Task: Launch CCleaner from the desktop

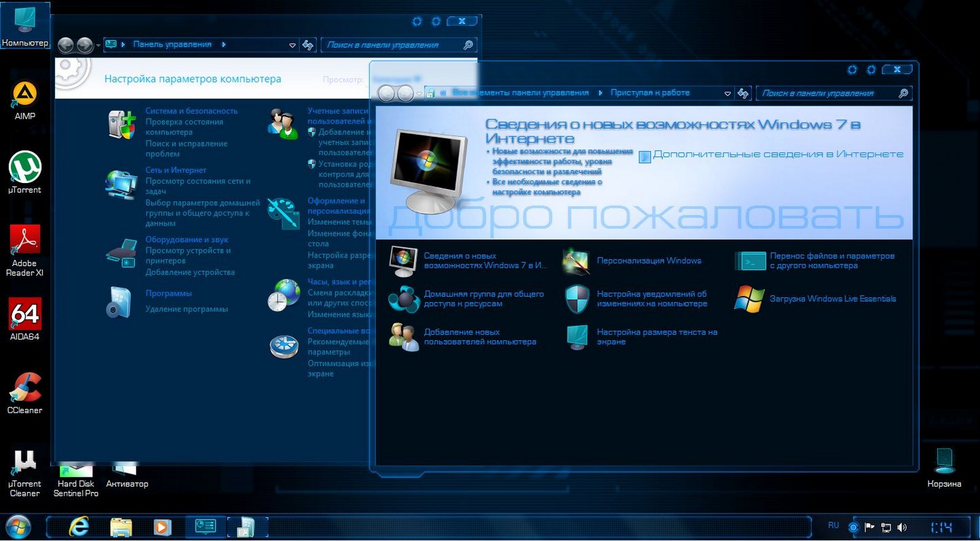Action: pos(24,393)
